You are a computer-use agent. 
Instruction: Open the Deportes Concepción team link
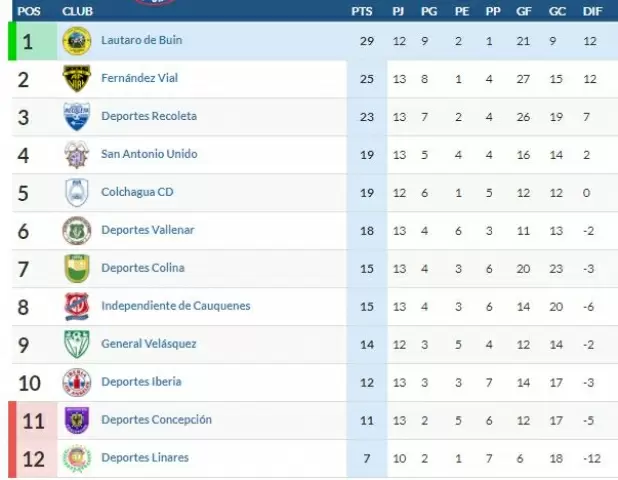156,420
